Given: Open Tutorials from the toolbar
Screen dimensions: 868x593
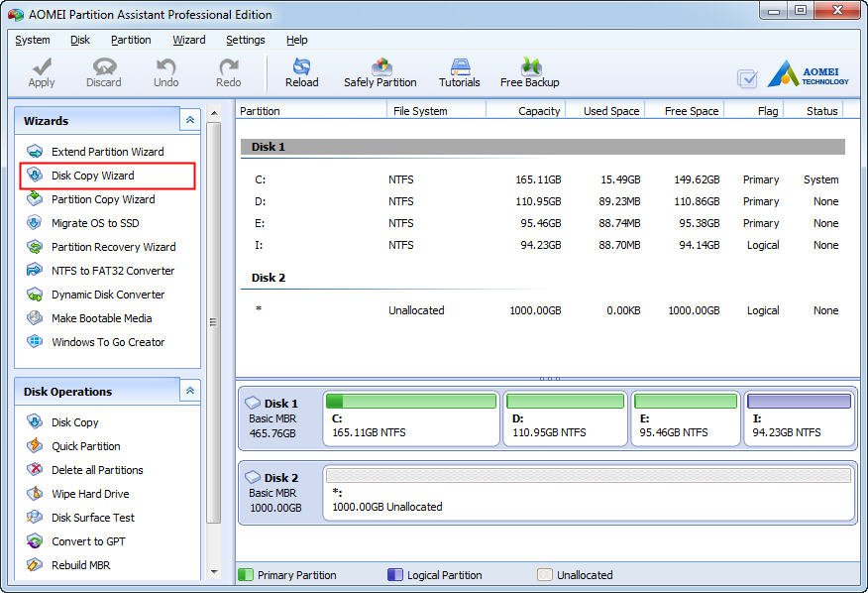Looking at the screenshot, I should click(x=460, y=72).
